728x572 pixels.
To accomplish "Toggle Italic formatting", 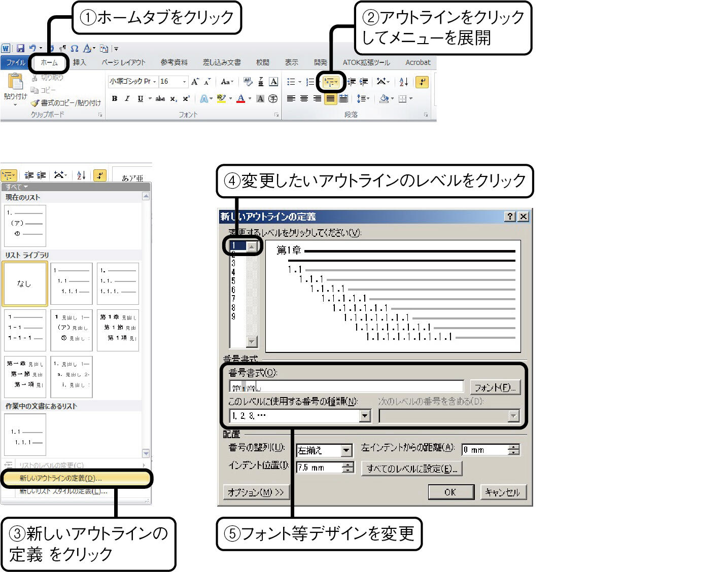I will point(127,98).
